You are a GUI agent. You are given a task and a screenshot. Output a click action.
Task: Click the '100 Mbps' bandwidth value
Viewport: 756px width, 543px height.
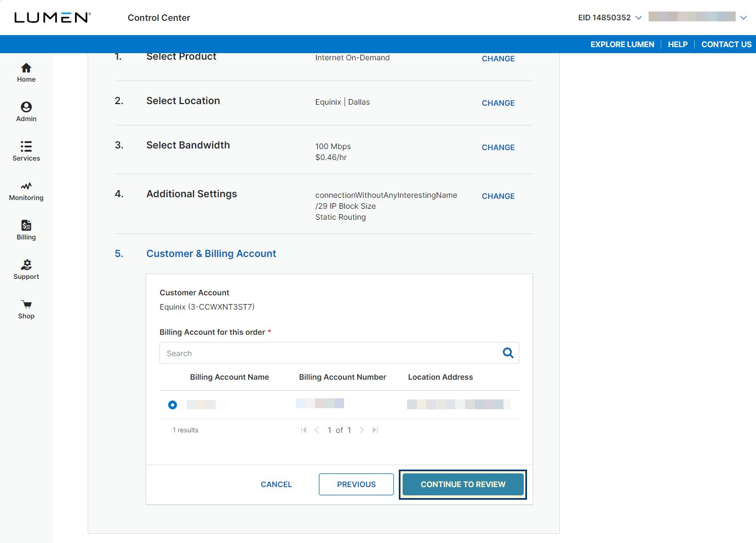coord(333,146)
